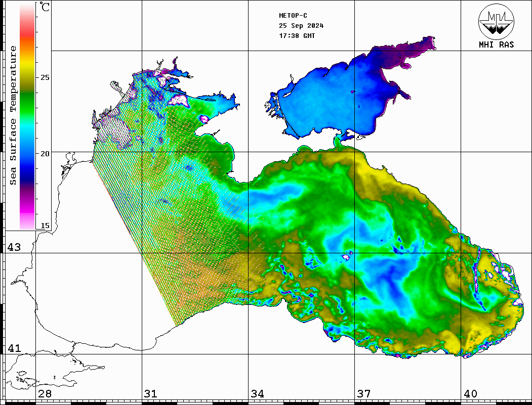This screenshot has height=405, width=532.
Task: Click the '17:38 GMT' time text
Action: (x=297, y=35)
